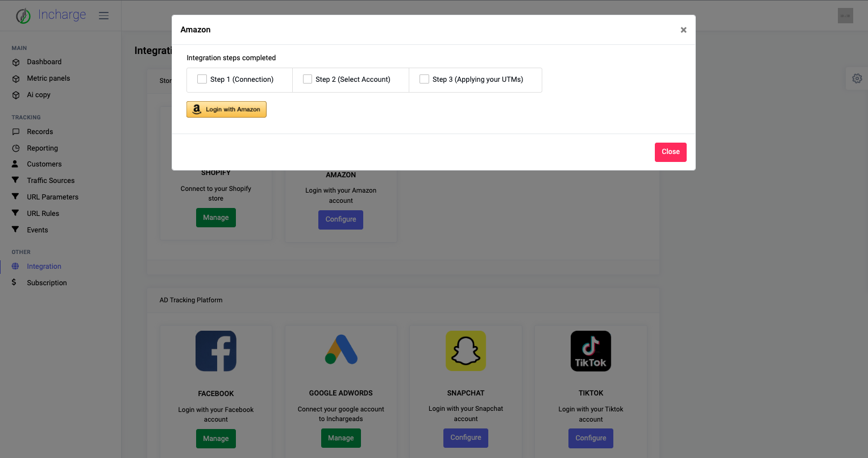Image resolution: width=868 pixels, height=458 pixels.
Task: Click the TikTok logo icon
Action: pos(591,351)
